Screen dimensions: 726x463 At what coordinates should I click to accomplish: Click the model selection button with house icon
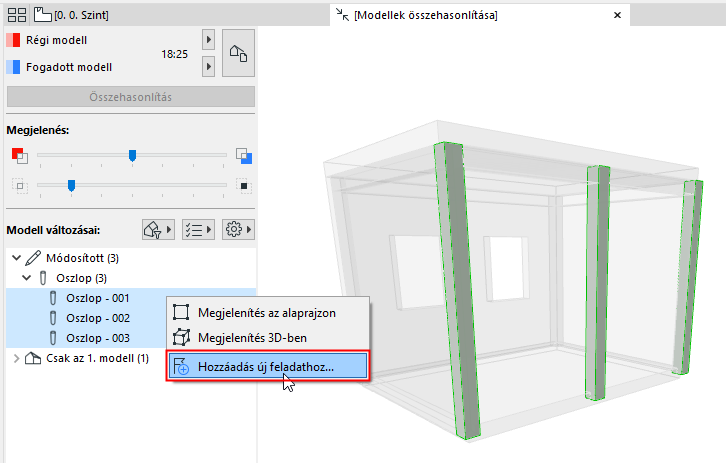(x=238, y=53)
